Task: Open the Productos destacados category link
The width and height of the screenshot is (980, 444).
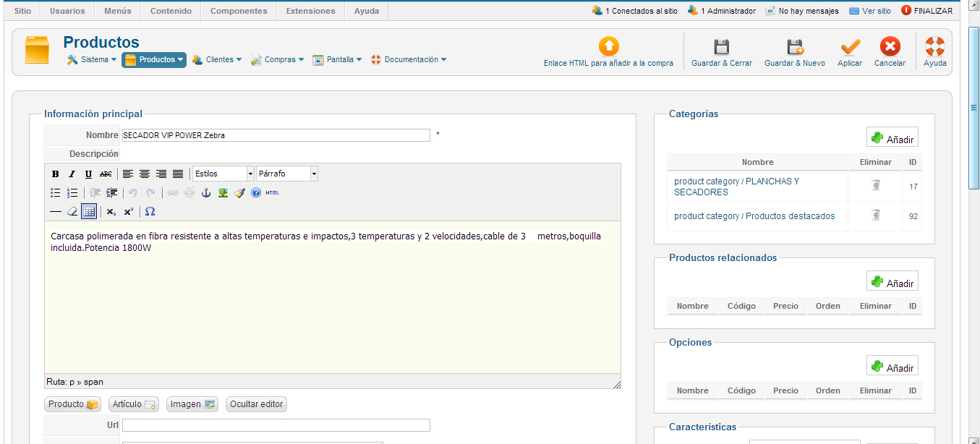Action: coord(754,216)
